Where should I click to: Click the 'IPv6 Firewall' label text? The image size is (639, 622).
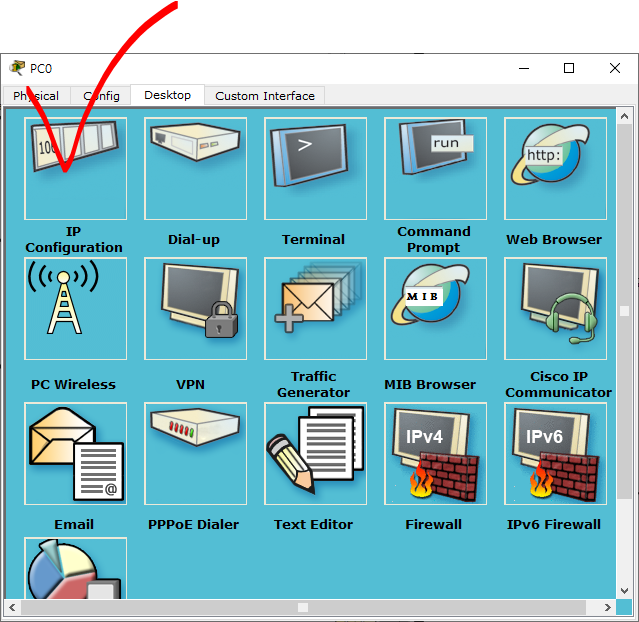point(554,524)
